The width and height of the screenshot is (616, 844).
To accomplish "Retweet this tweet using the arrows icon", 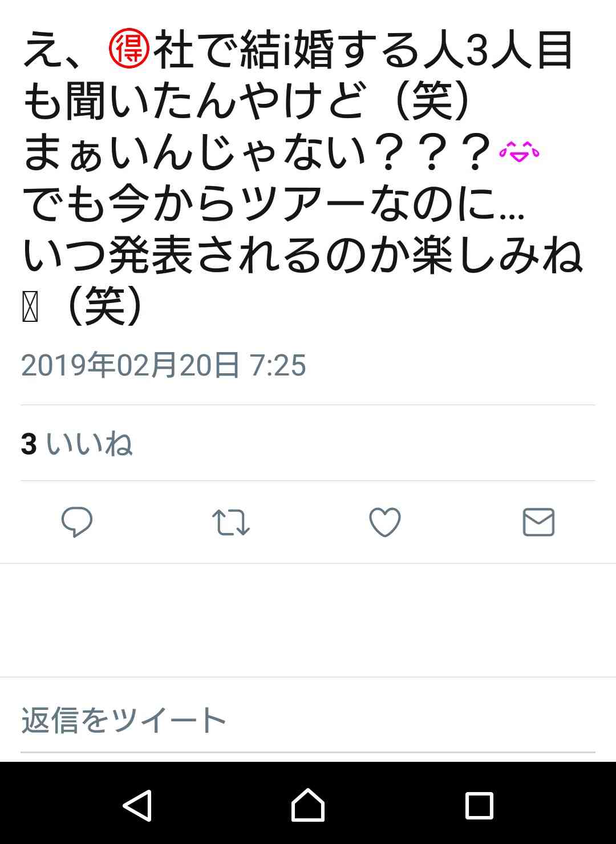I will pyautogui.click(x=230, y=522).
